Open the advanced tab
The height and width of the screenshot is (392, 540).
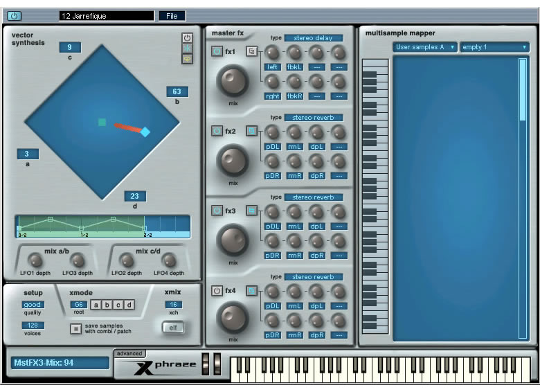(x=129, y=353)
